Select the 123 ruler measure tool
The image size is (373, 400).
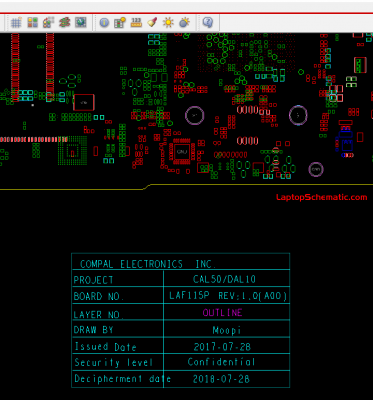click(x=136, y=23)
